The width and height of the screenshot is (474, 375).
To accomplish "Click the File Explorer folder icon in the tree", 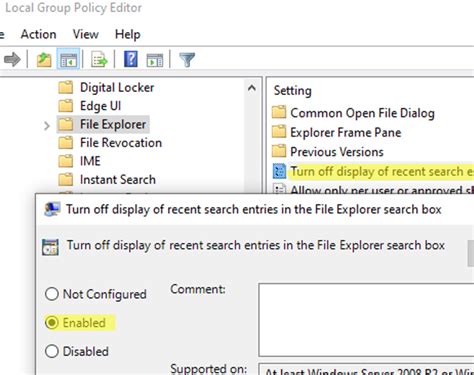I will tap(66, 124).
